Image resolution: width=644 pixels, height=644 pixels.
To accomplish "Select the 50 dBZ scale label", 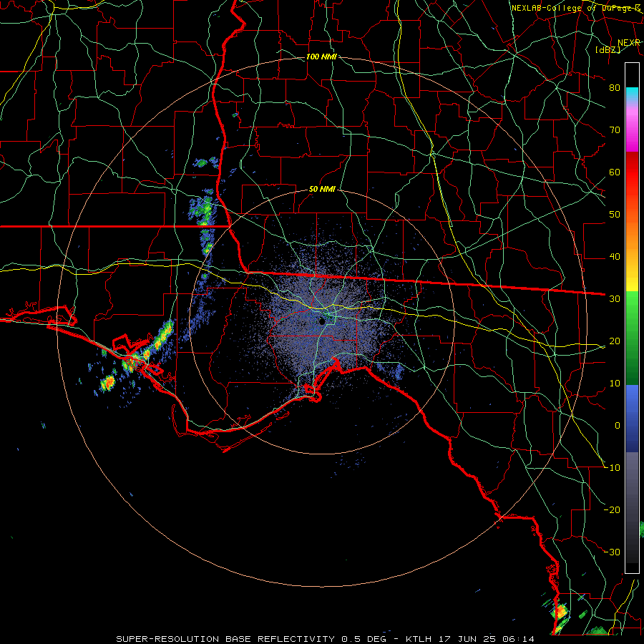I will pos(615,215).
